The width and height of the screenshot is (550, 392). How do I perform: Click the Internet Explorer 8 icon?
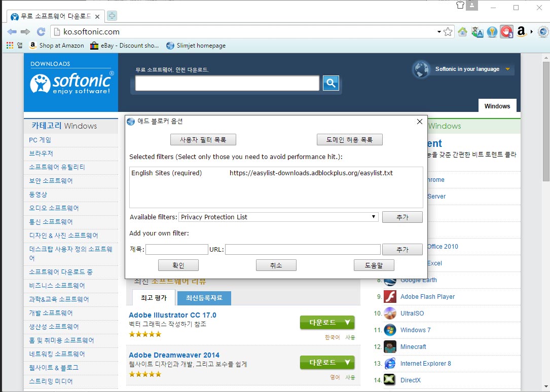click(390, 363)
